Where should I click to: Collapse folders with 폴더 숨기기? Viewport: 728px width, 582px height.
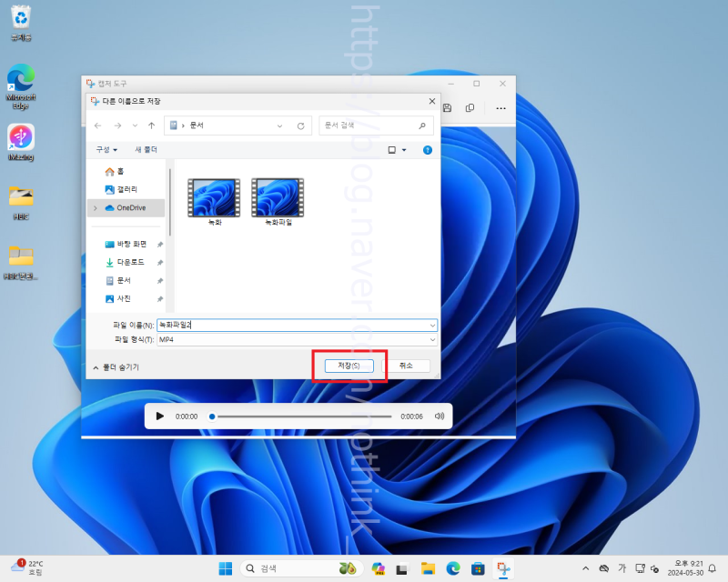(x=116, y=367)
